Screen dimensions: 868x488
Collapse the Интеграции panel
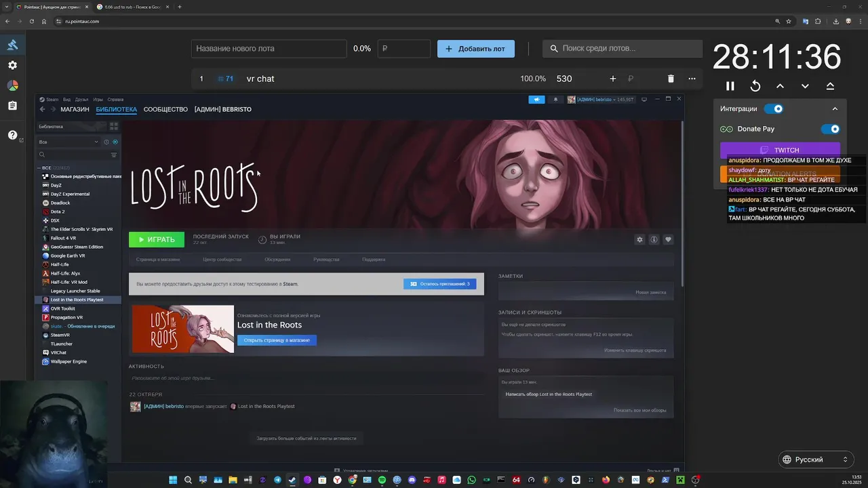(x=835, y=108)
